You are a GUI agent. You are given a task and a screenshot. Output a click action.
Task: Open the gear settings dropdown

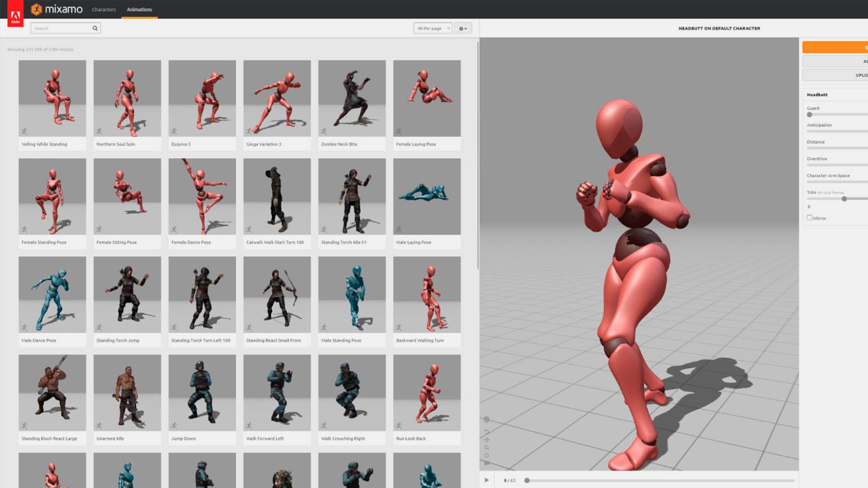463,28
